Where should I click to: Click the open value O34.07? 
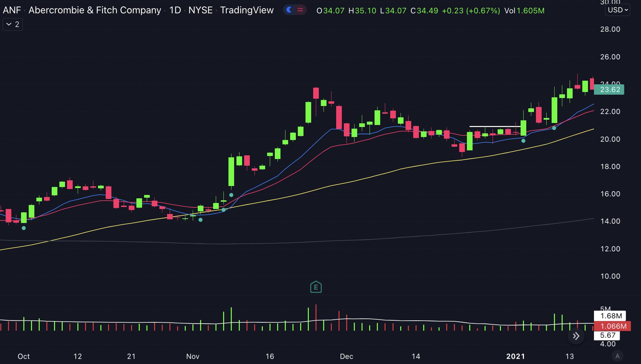click(x=330, y=11)
